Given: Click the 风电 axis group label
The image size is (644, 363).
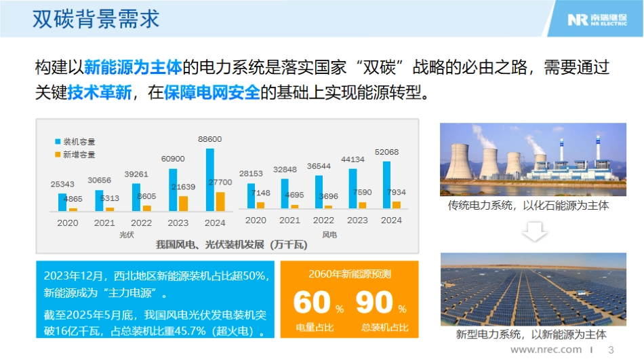Looking at the screenshot, I should click(x=329, y=235).
